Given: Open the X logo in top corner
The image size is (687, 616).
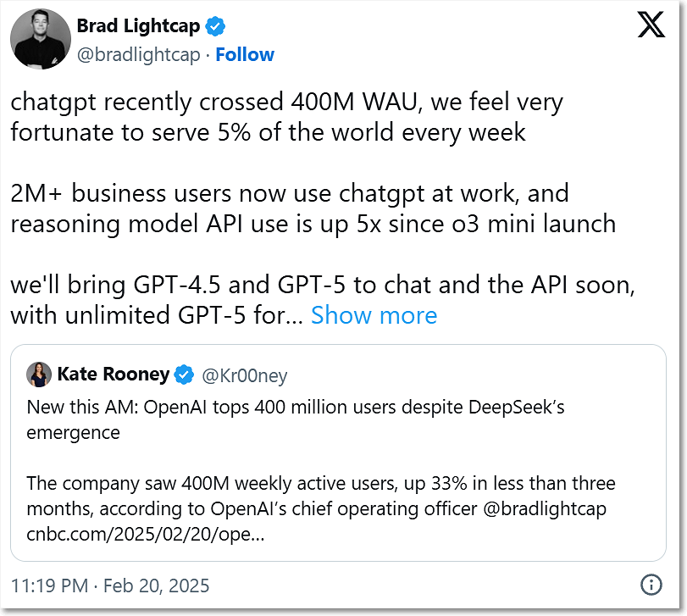Looking at the screenshot, I should tap(651, 25).
